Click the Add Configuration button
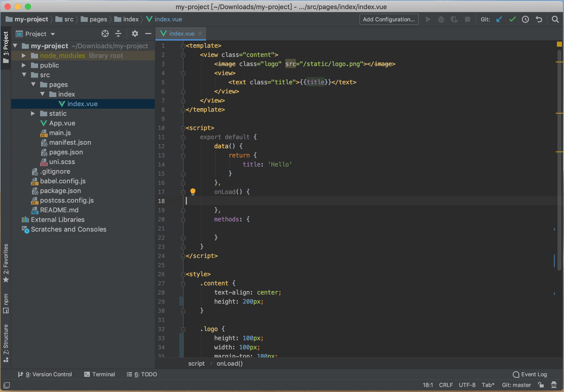564x392 pixels. click(x=389, y=19)
